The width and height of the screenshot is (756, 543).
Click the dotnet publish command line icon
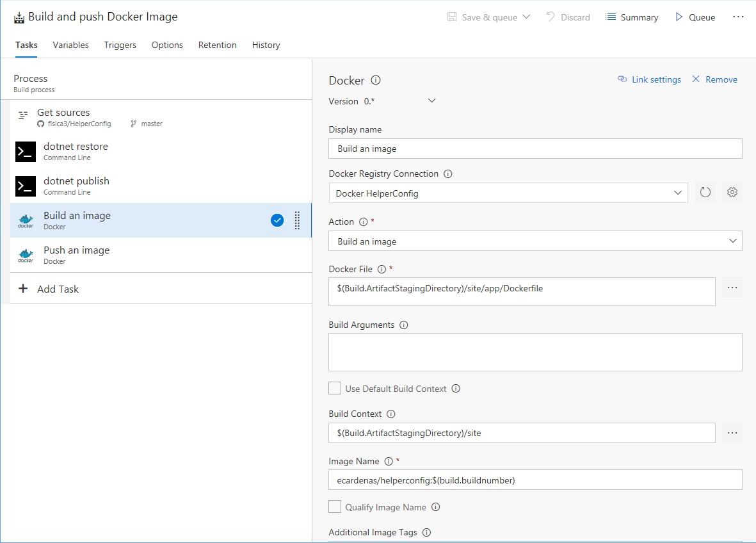point(26,186)
